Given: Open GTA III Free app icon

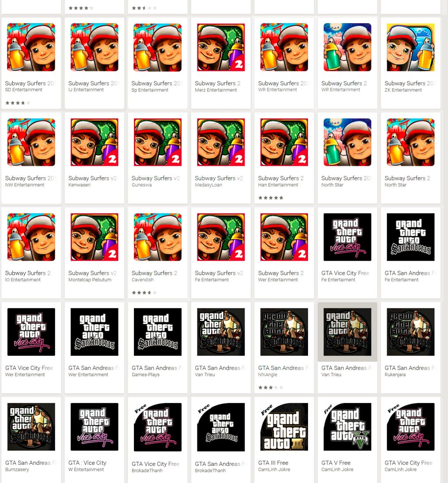Looking at the screenshot, I should pos(284,427).
